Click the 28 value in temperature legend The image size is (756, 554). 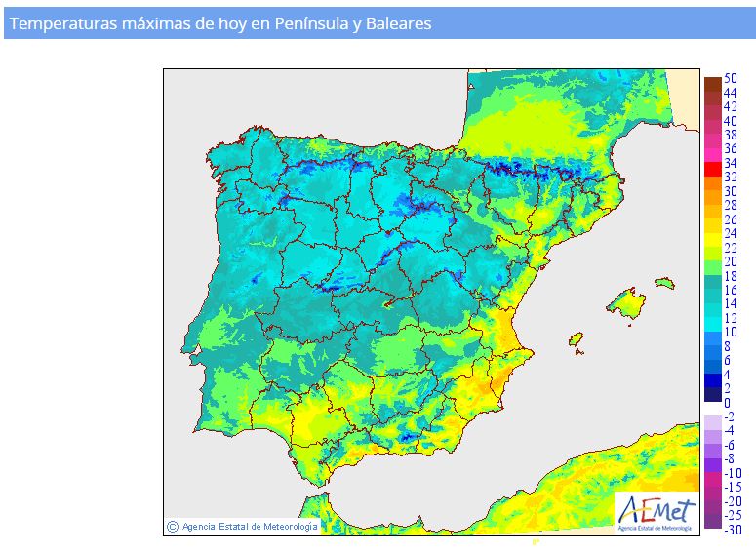click(x=731, y=205)
